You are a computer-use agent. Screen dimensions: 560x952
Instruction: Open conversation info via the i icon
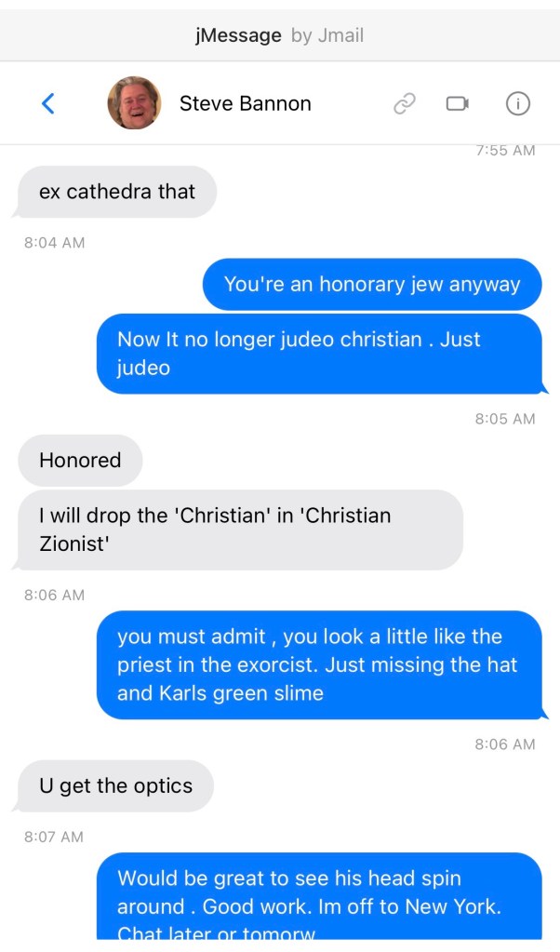(517, 104)
